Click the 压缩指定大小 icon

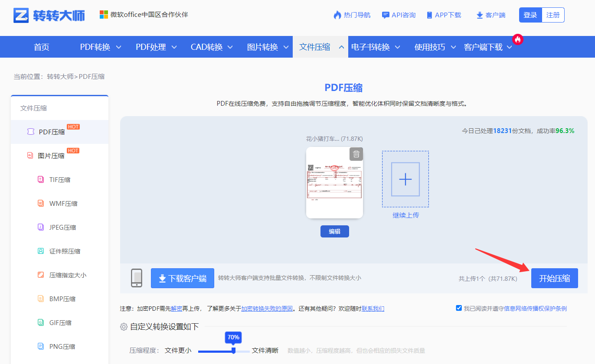(41, 275)
